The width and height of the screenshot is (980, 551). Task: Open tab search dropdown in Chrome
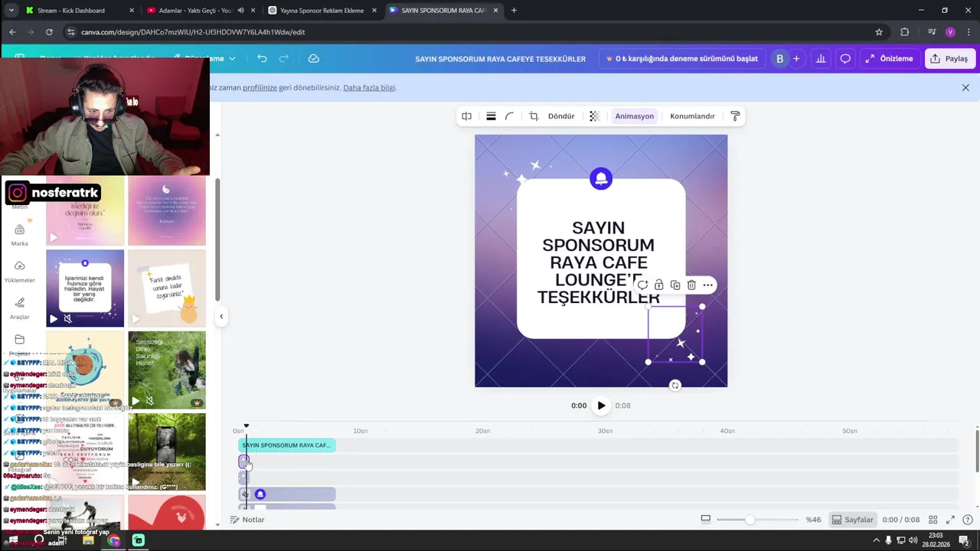11,10
